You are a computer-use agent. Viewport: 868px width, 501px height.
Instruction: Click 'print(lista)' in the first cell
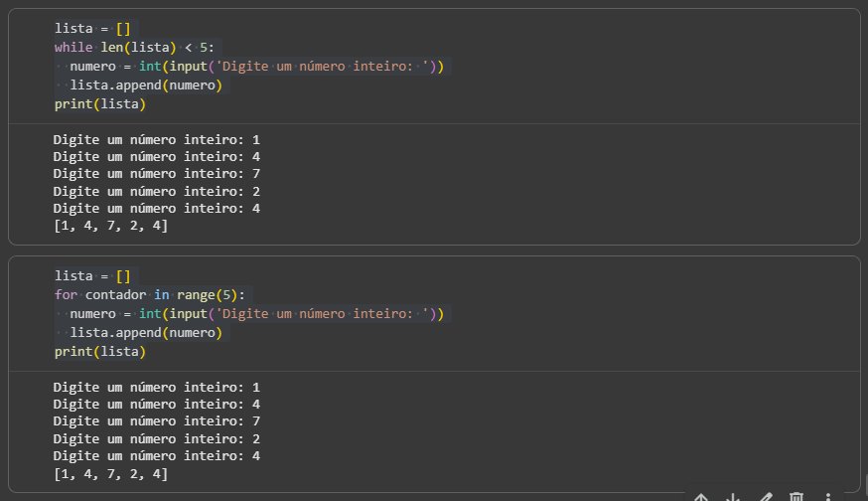point(100,104)
